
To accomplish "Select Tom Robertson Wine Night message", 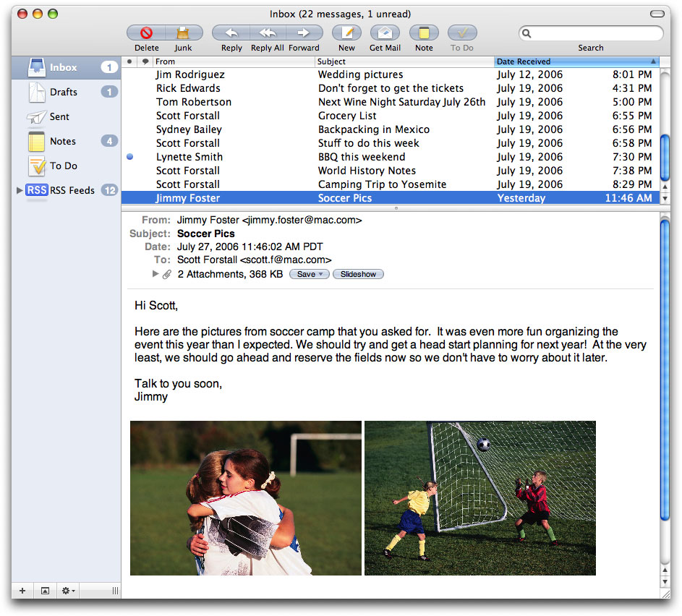I will point(391,102).
